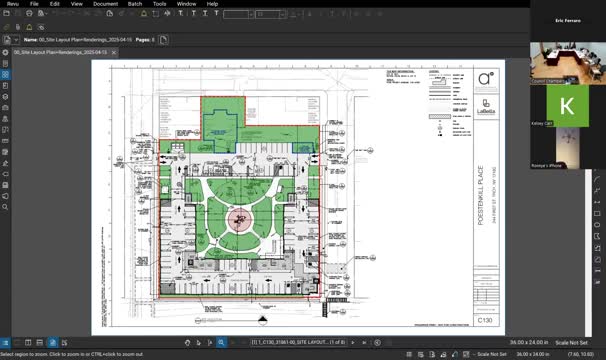Image resolution: width=606 pixels, height=360 pixels.
Task: Select the Select arrow tool
Action: point(199,343)
